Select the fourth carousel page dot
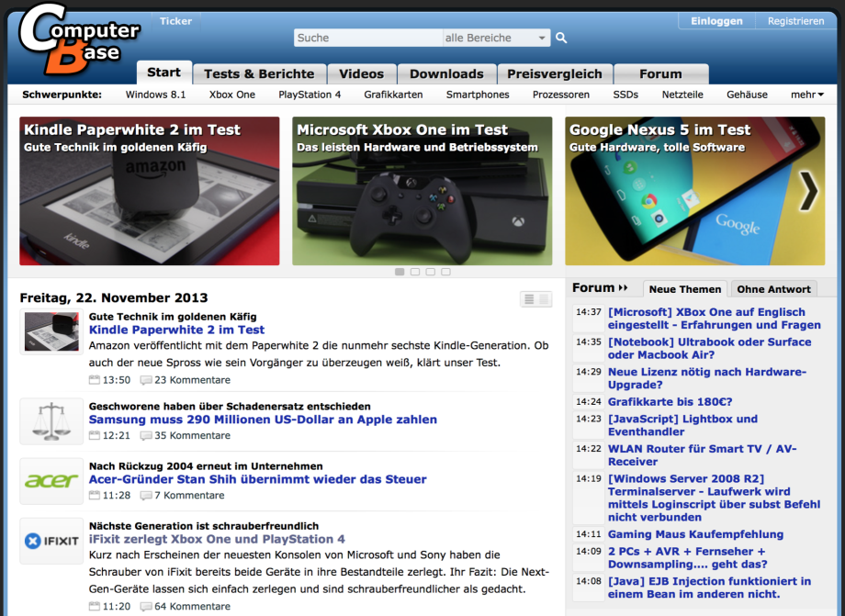 [445, 272]
